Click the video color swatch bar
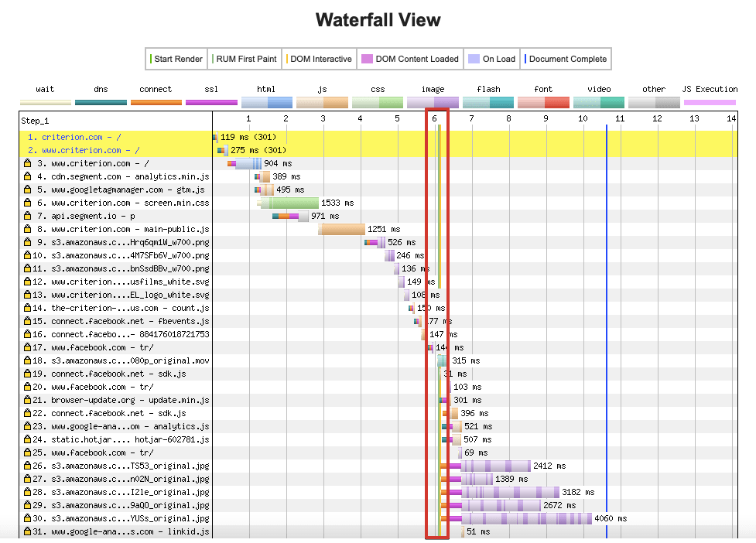The image size is (756, 543). 599,102
